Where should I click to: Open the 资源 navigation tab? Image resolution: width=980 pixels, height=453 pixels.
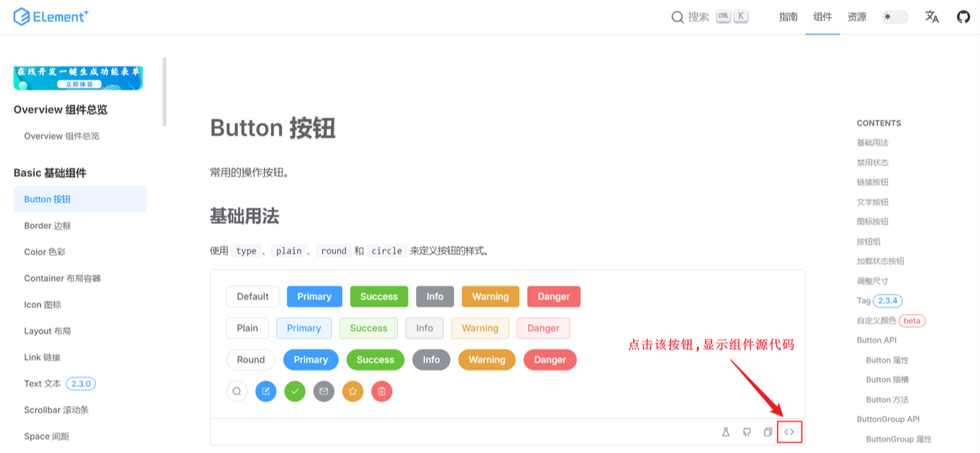856,17
